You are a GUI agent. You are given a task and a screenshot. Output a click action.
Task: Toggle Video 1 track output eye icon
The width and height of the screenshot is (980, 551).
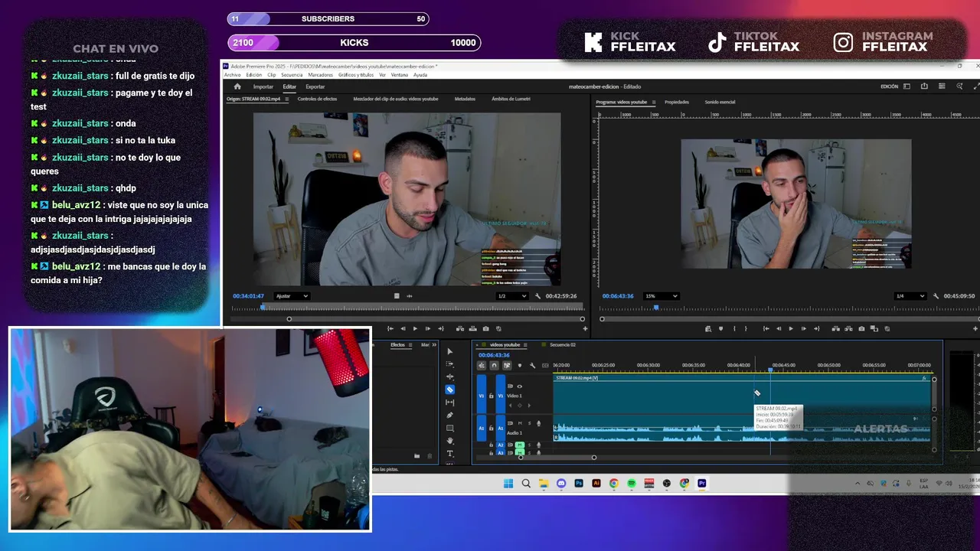click(x=519, y=386)
